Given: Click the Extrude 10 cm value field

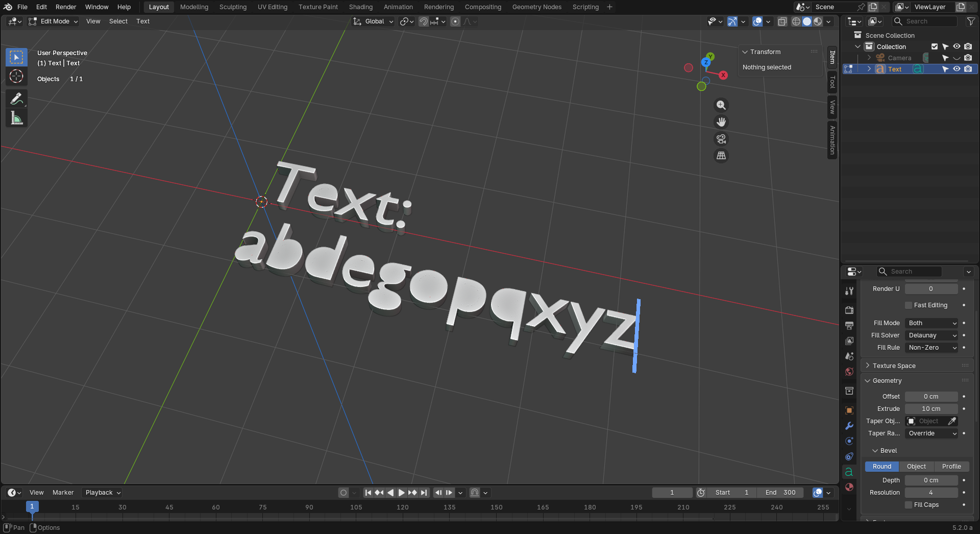Looking at the screenshot, I should (931, 409).
